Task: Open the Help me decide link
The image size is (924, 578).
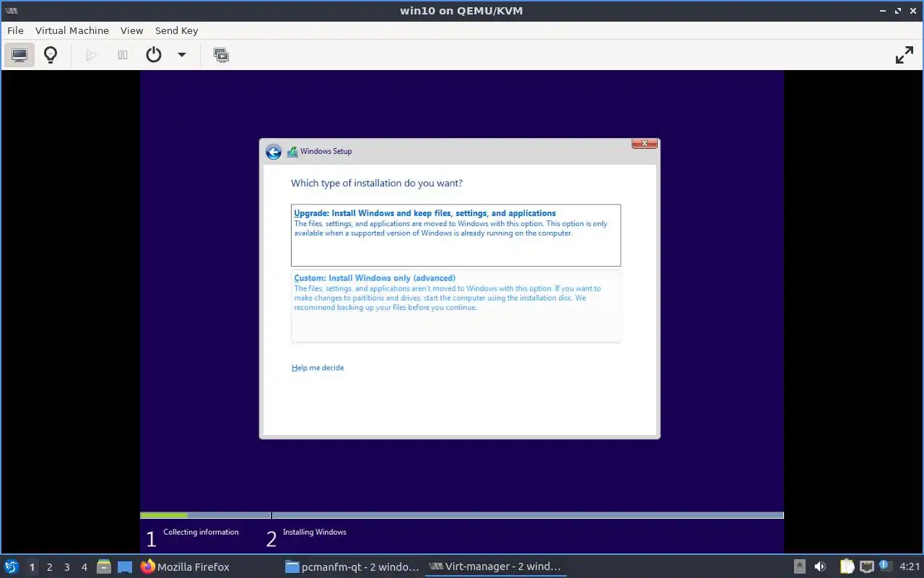Action: (318, 368)
